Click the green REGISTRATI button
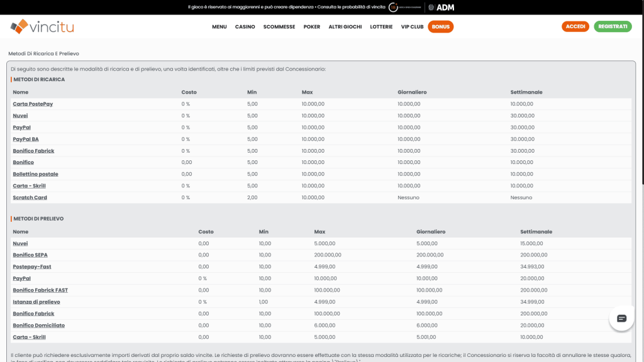The height and width of the screenshot is (362, 644). coord(612,27)
